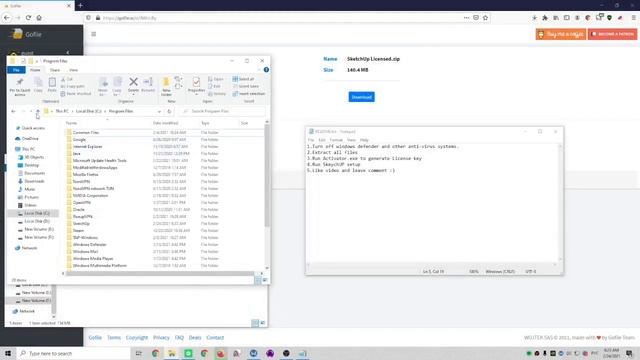The height and width of the screenshot is (360, 640).
Task: Switch to the Share ribbon tab
Action: [55, 70]
